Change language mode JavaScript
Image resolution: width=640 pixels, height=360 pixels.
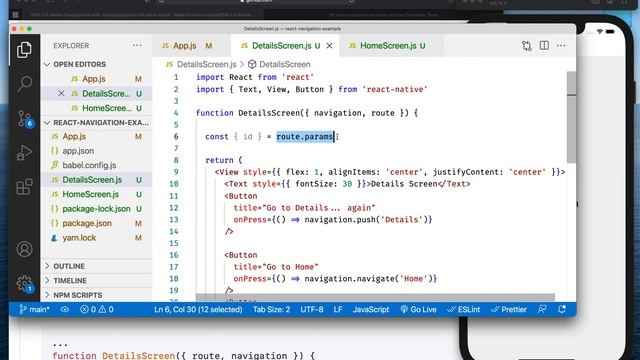[371, 309]
